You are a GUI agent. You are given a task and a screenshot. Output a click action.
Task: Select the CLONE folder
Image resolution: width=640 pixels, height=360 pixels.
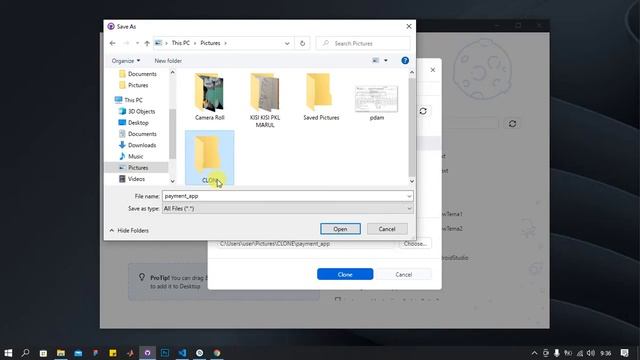click(x=209, y=158)
